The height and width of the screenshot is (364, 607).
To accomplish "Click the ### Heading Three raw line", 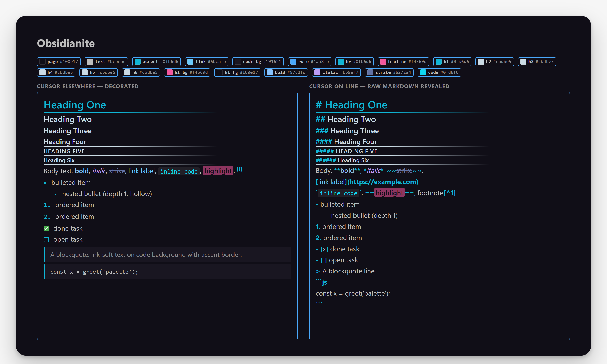I will pyautogui.click(x=347, y=131).
